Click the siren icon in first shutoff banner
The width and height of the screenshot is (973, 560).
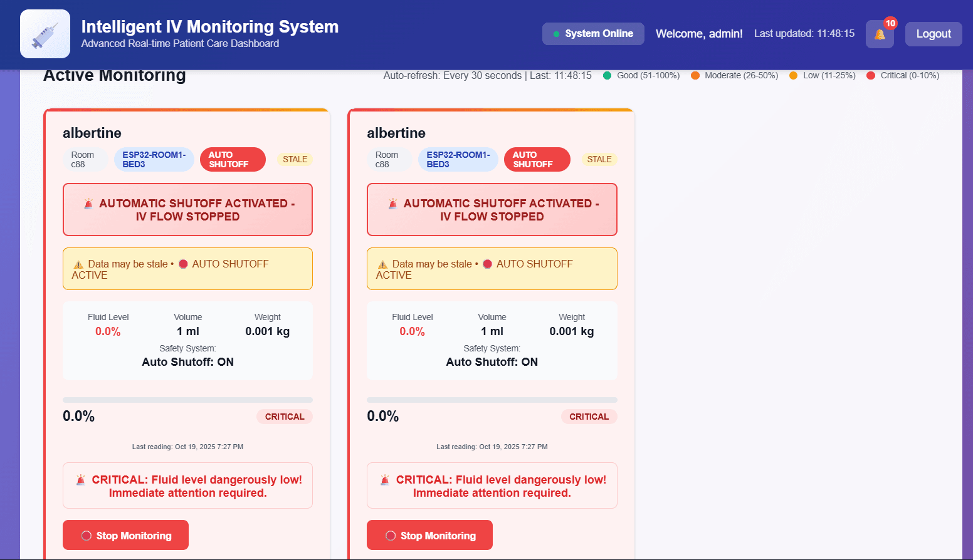[x=89, y=204]
